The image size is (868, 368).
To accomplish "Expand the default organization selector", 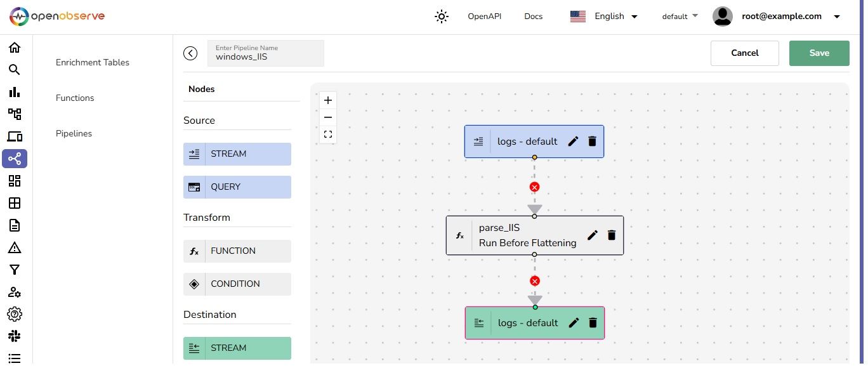I will coord(680,16).
